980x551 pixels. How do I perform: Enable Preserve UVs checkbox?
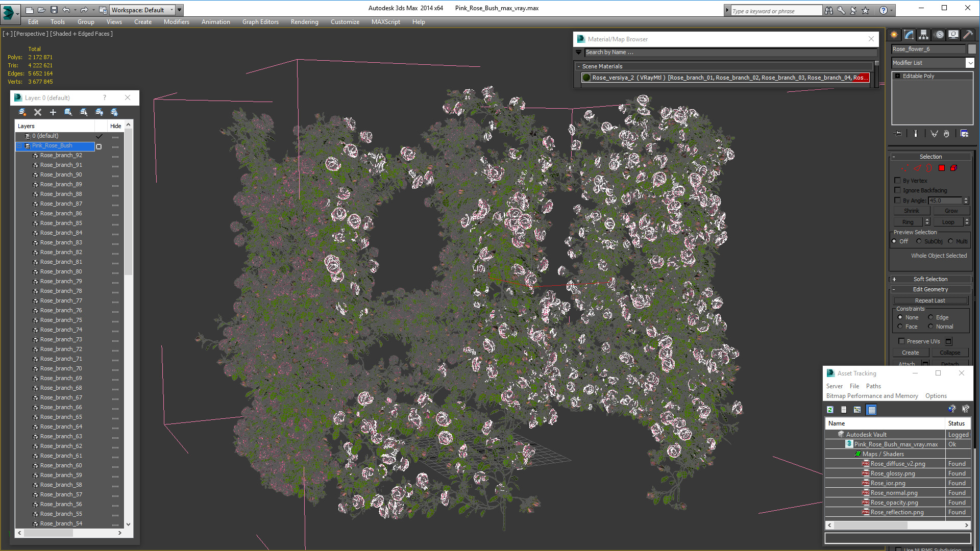(901, 341)
